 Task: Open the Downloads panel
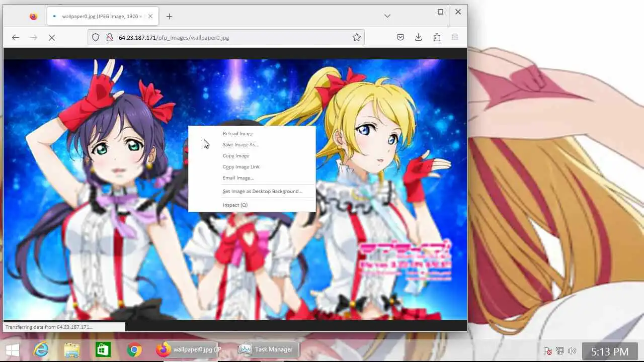coord(418,37)
